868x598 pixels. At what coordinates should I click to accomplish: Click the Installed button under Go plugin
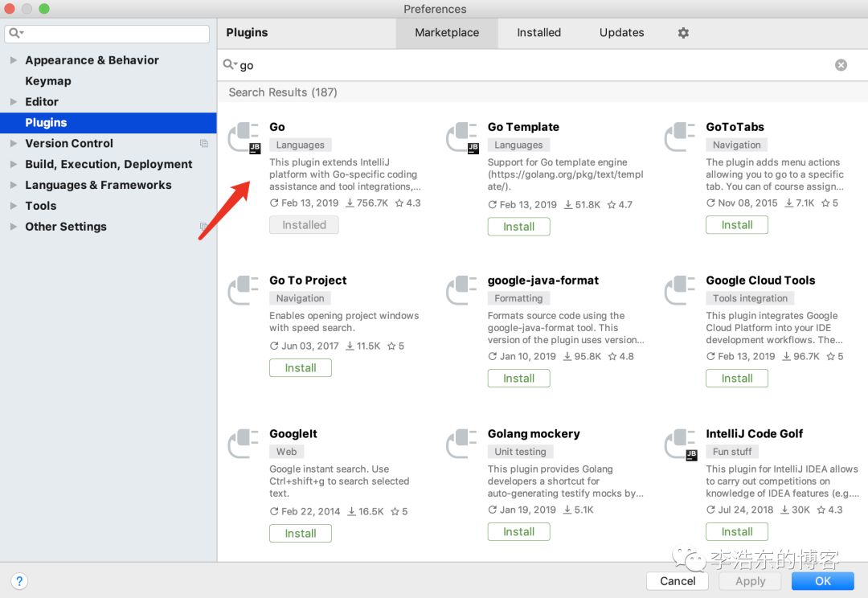coord(304,225)
